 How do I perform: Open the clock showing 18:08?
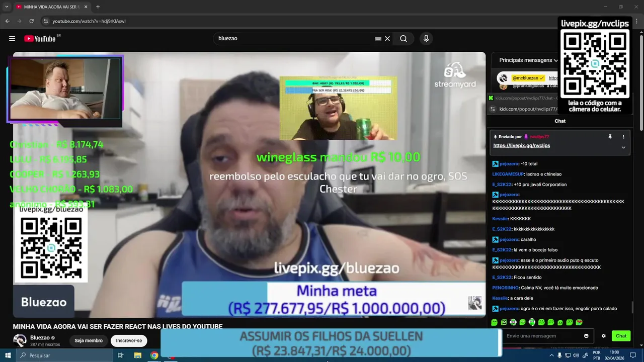click(x=614, y=355)
